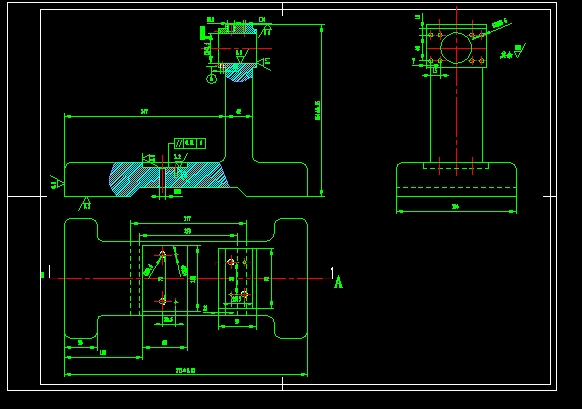The width and height of the screenshot is (582, 409).
Task: Select tall vertical height dimension beside front view
Action: [x=320, y=110]
